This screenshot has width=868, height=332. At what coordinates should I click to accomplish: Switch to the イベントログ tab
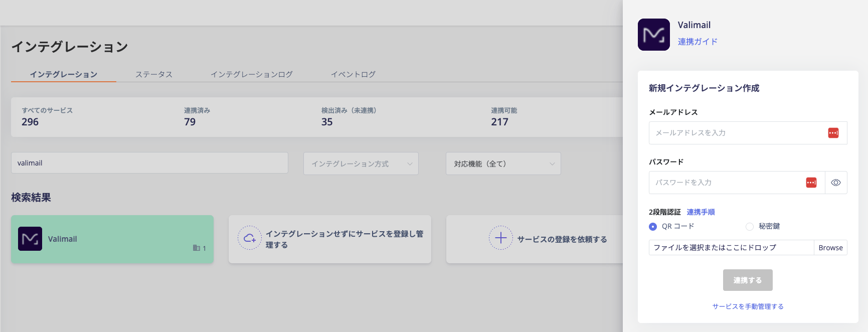pos(353,74)
